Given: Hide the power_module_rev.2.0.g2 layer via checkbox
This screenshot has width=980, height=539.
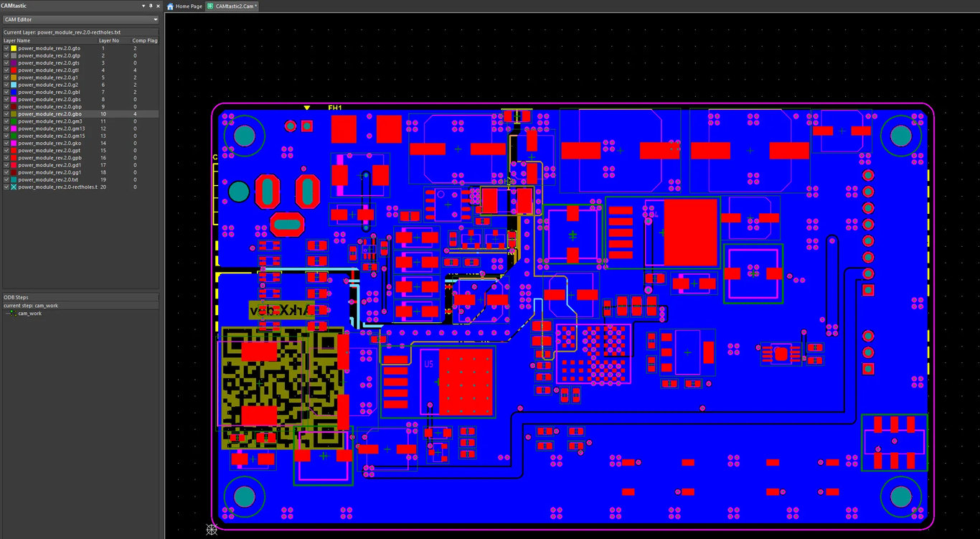Looking at the screenshot, I should (x=6, y=85).
